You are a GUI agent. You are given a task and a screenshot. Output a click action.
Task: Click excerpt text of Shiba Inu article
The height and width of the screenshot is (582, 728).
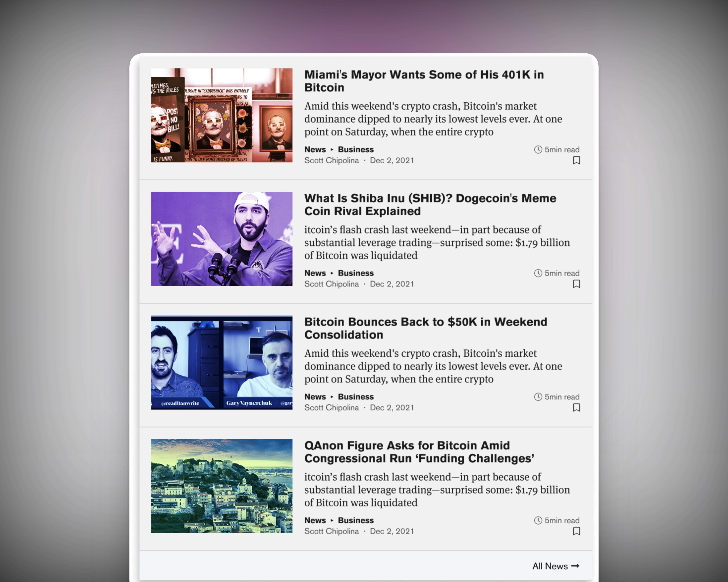coord(437,242)
